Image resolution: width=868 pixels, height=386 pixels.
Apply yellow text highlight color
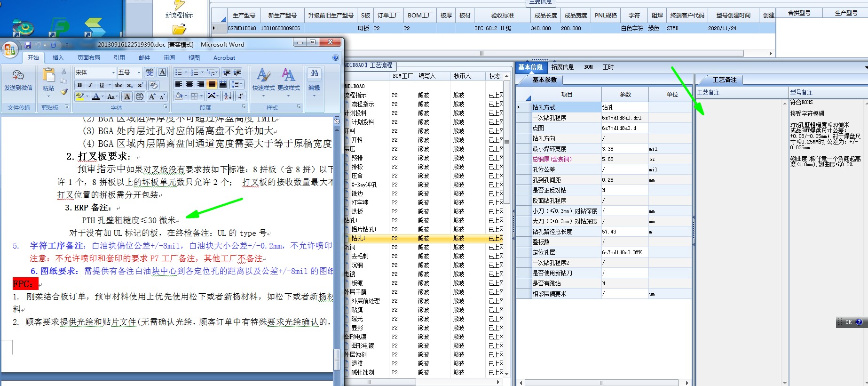pyautogui.click(x=80, y=96)
